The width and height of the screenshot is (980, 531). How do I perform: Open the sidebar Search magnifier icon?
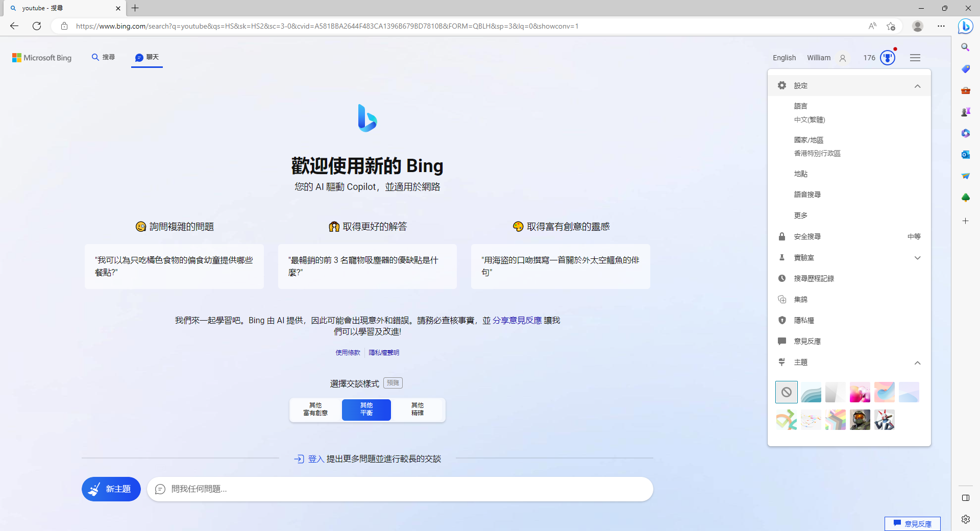[965, 47]
